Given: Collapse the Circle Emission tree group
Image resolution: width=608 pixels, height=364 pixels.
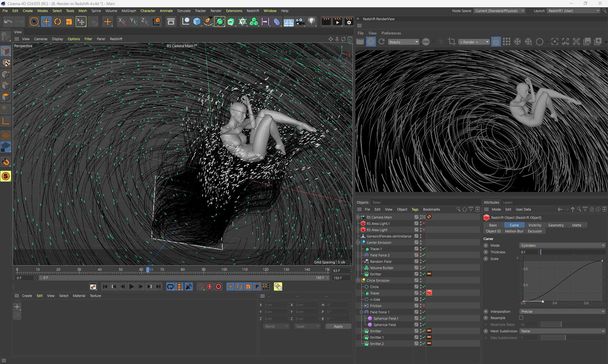Looking at the screenshot, I should 358,281.
